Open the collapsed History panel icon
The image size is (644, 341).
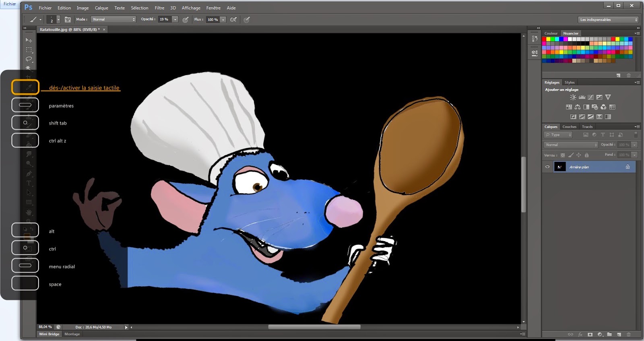pos(535,39)
